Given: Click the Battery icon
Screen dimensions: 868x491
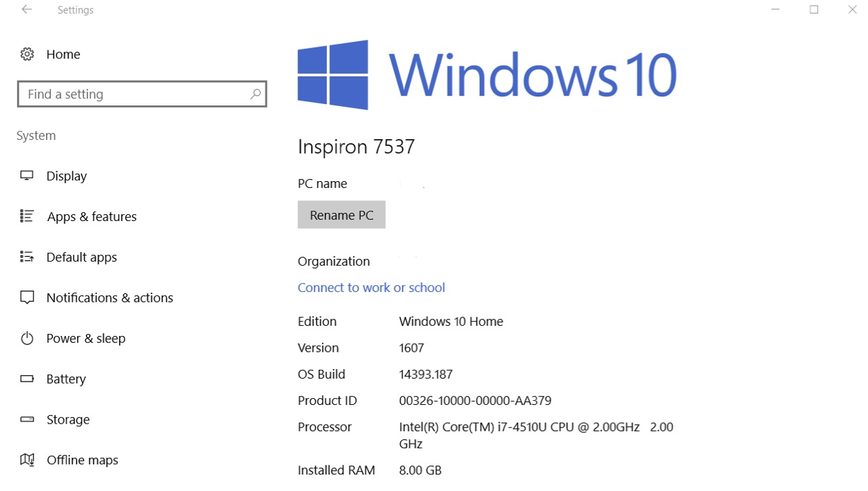Looking at the screenshot, I should pyautogui.click(x=27, y=379).
